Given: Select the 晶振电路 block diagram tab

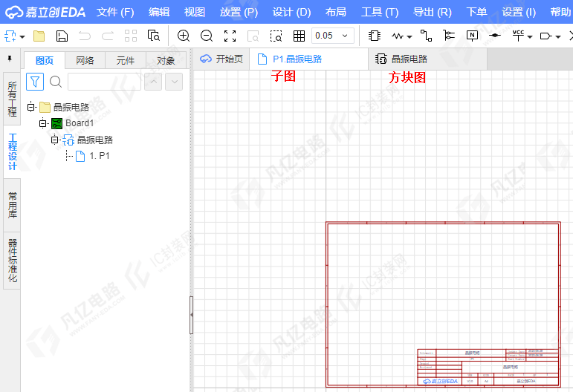Looking at the screenshot, I should (427, 59).
